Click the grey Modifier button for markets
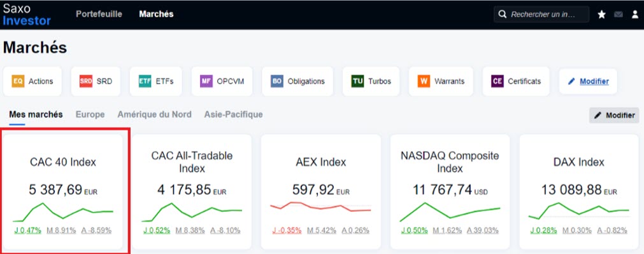 click(614, 116)
